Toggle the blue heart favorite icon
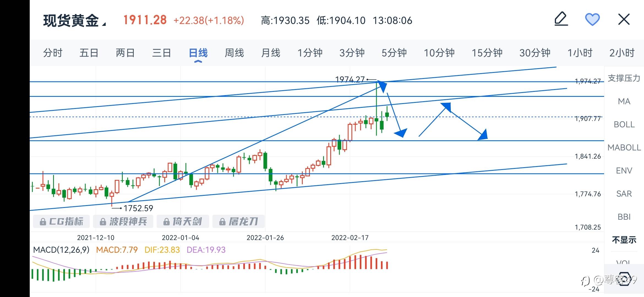This screenshot has height=297, width=644. click(x=592, y=20)
